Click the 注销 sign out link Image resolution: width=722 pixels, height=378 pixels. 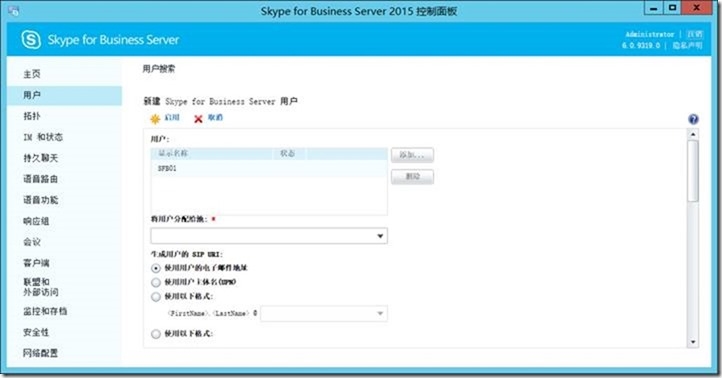694,34
